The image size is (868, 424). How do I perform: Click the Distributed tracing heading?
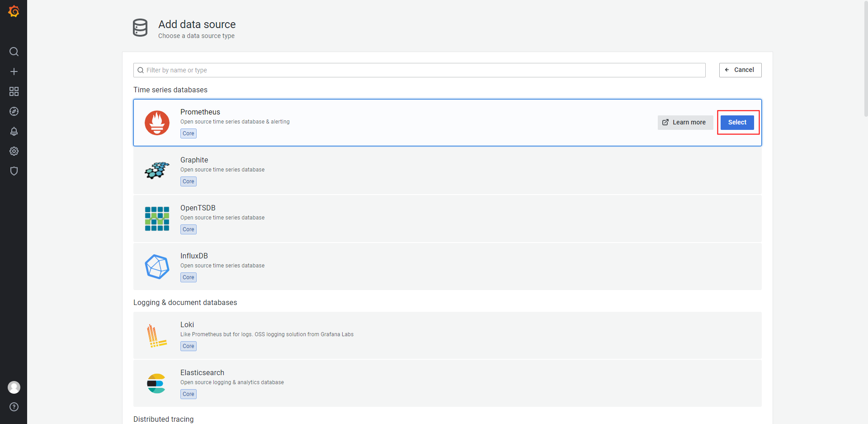163,419
